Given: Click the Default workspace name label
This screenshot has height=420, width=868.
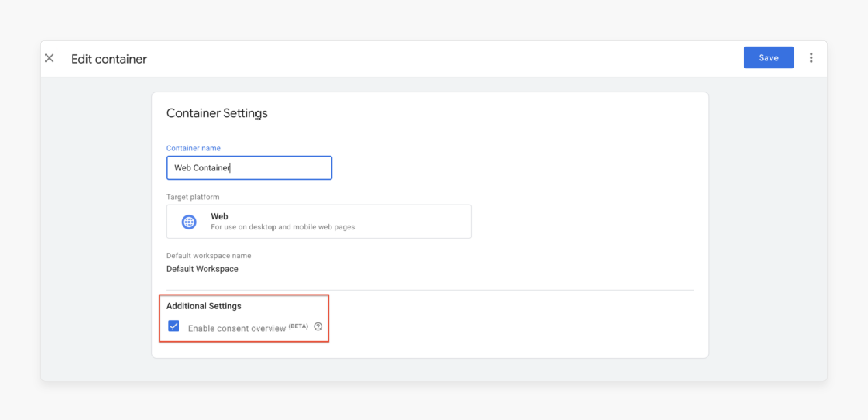Looking at the screenshot, I should (x=209, y=255).
